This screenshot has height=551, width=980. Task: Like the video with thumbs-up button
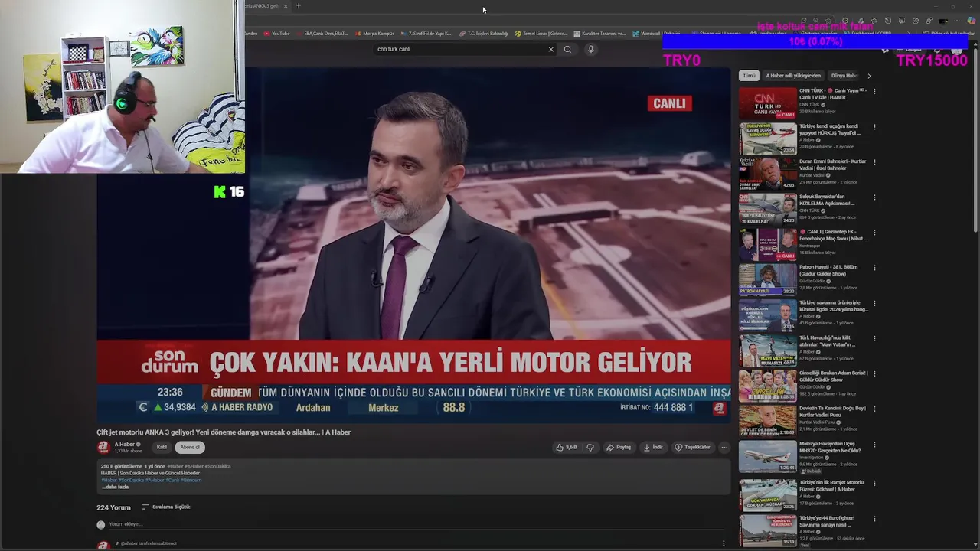[567, 447]
